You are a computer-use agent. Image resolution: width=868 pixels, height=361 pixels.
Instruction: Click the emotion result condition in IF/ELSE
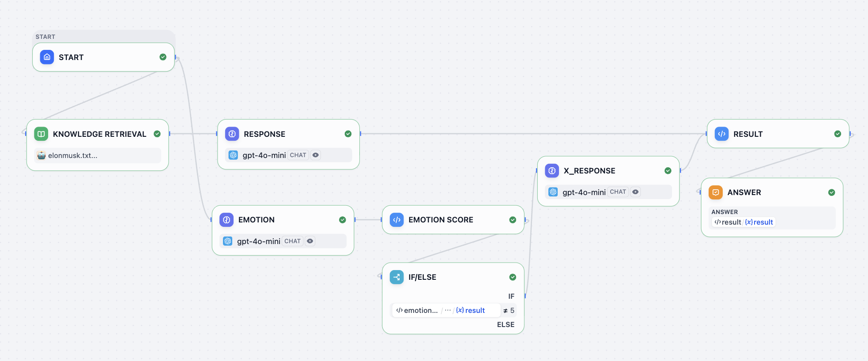tap(446, 310)
